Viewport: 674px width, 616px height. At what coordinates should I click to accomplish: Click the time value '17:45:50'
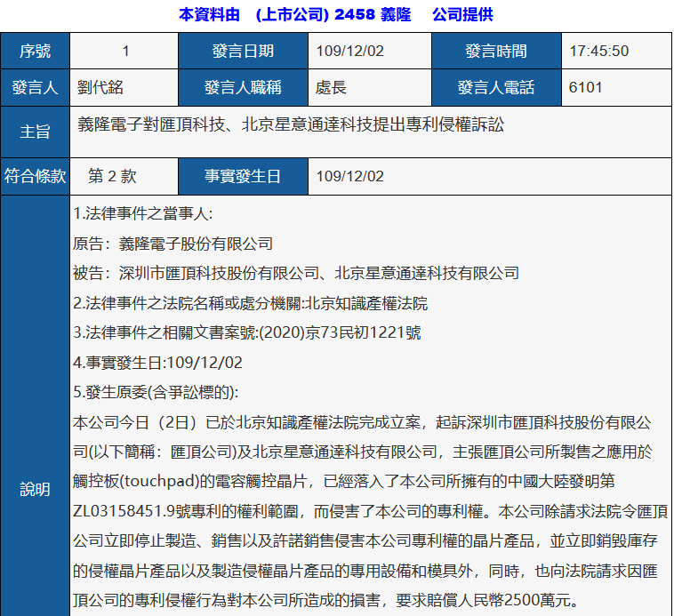tap(598, 52)
